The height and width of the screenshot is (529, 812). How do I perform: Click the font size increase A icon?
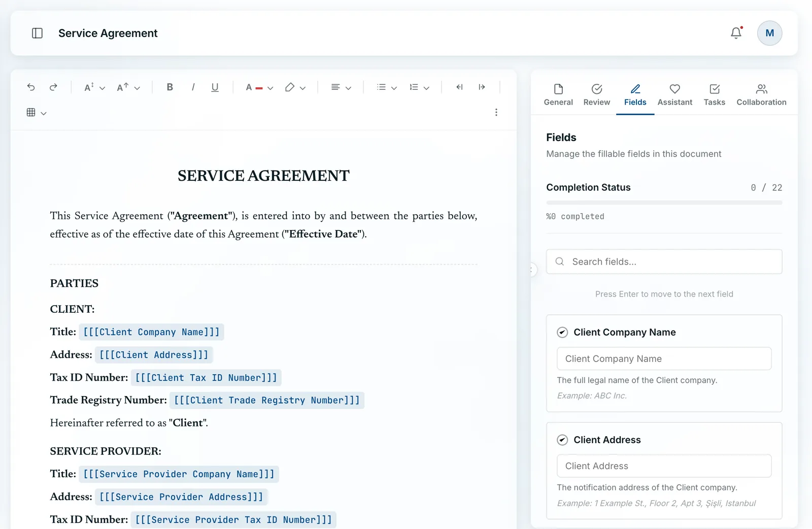[122, 87]
